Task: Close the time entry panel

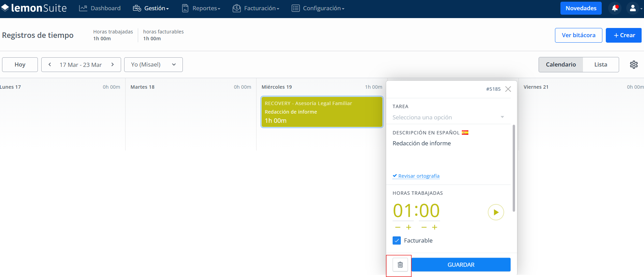Action: (508, 89)
